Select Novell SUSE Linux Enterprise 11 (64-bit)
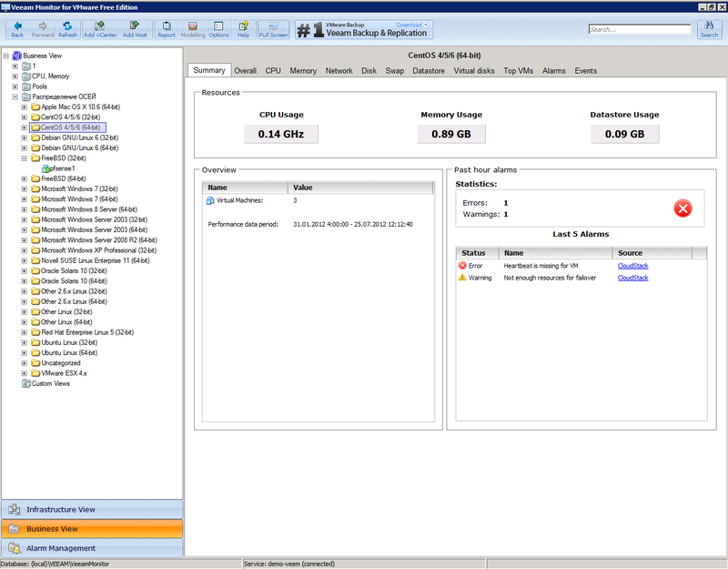The image size is (728, 569). click(96, 261)
